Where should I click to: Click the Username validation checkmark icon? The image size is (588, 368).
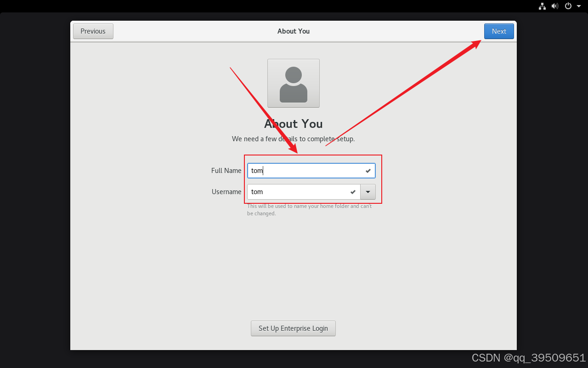coord(353,192)
